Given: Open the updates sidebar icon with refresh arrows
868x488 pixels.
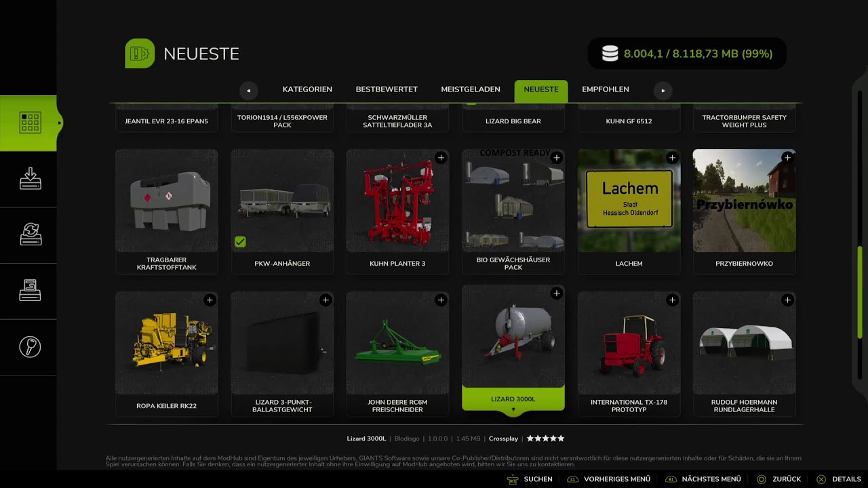Looking at the screenshot, I should [x=31, y=235].
